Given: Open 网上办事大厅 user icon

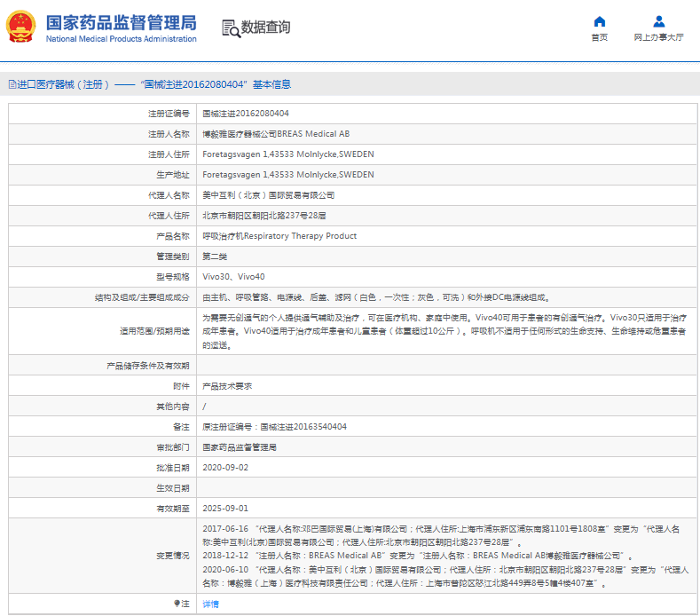Looking at the screenshot, I should coord(659,21).
